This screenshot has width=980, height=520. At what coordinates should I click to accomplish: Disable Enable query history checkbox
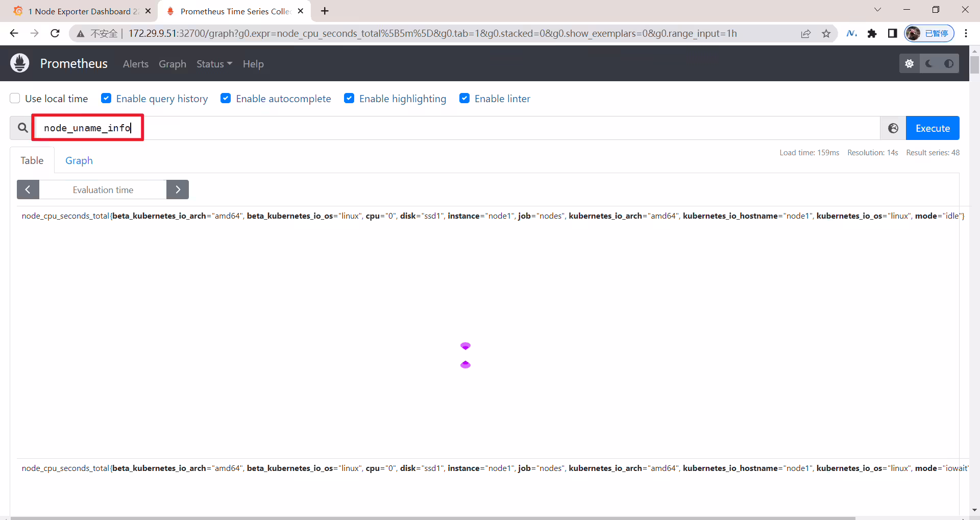[x=106, y=99]
